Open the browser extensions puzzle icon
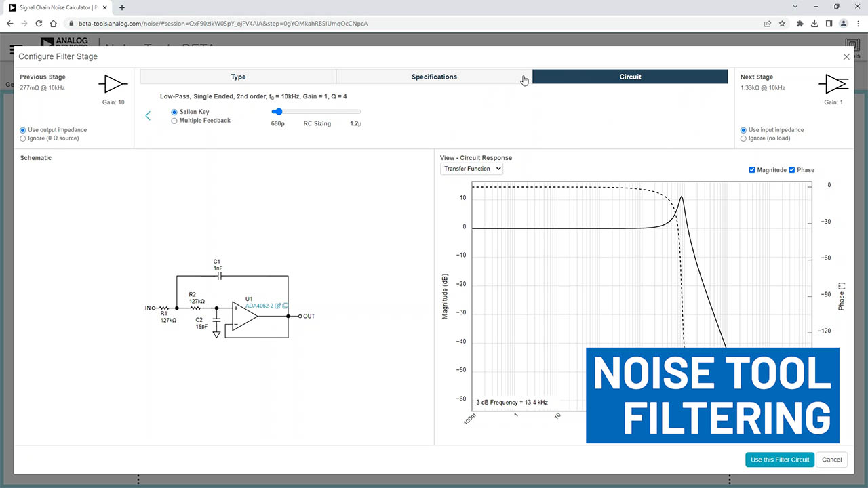 (800, 23)
